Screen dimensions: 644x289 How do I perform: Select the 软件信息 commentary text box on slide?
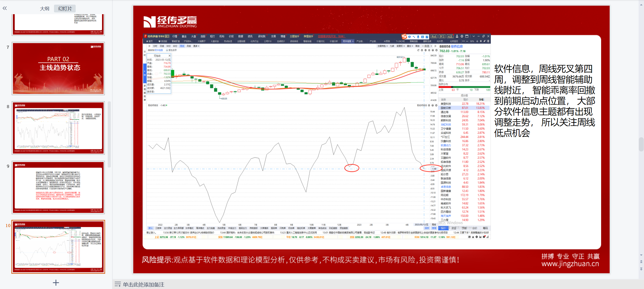545,101
